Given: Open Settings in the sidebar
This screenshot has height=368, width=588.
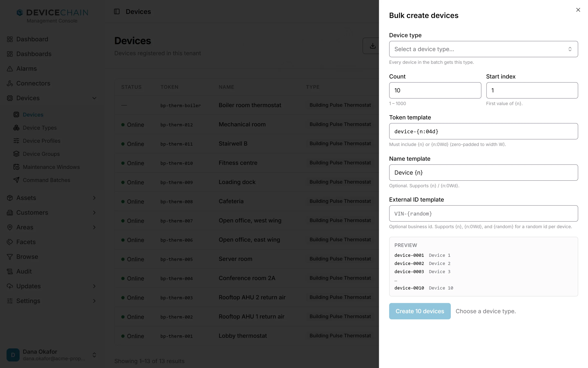Looking at the screenshot, I should 28,301.
